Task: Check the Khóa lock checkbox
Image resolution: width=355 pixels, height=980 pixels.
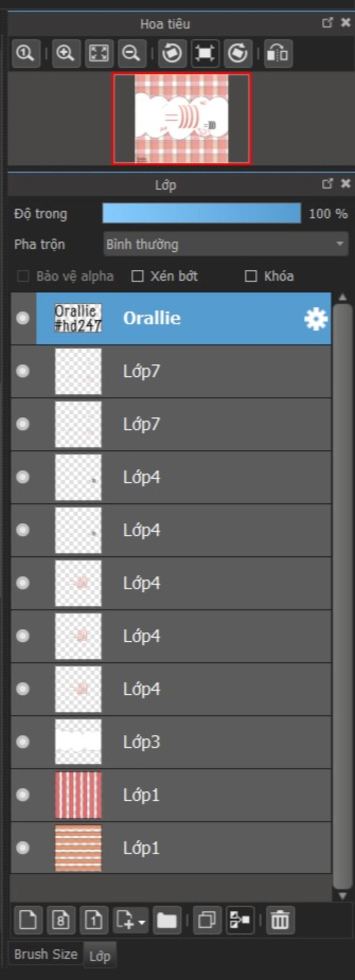Action: click(250, 276)
